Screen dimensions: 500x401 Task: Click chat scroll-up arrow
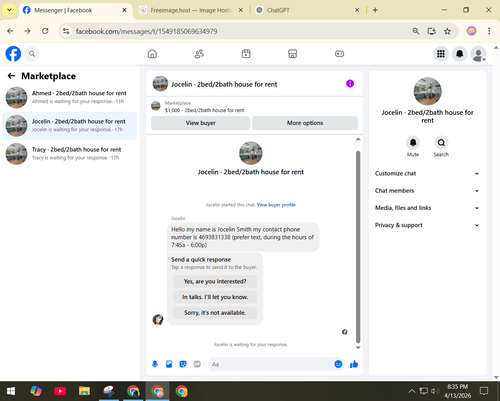358,139
